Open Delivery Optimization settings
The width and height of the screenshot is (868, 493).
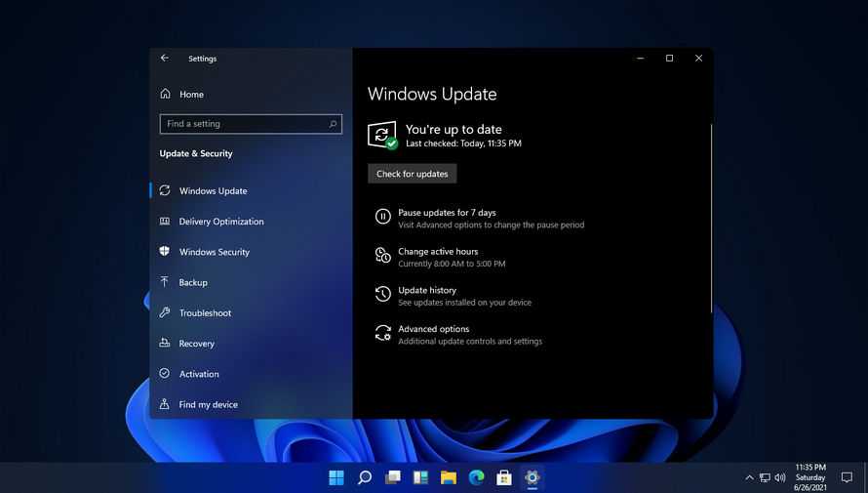coord(220,222)
